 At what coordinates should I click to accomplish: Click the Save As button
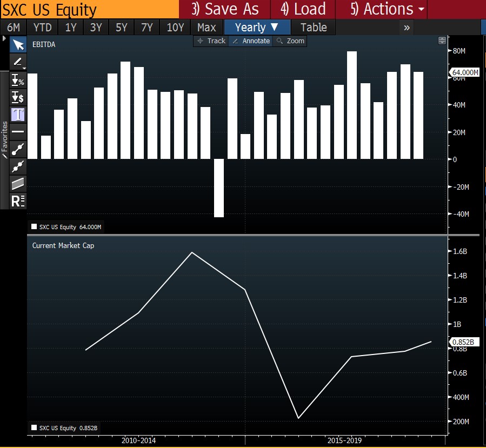pyautogui.click(x=225, y=9)
